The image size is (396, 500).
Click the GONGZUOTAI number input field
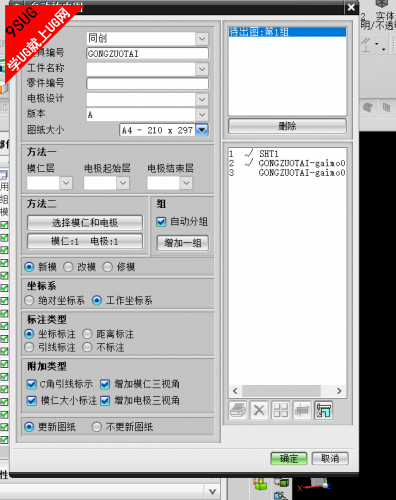coord(147,54)
